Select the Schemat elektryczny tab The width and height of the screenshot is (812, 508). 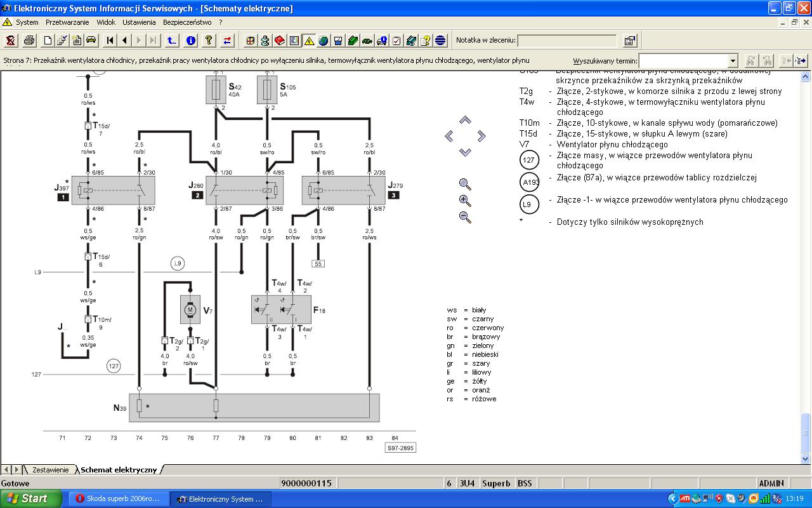(x=119, y=470)
